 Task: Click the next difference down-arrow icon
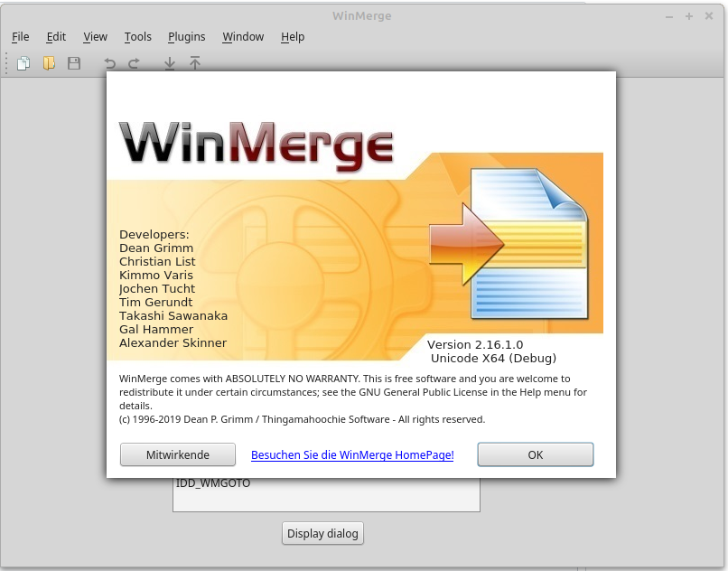pyautogui.click(x=170, y=63)
